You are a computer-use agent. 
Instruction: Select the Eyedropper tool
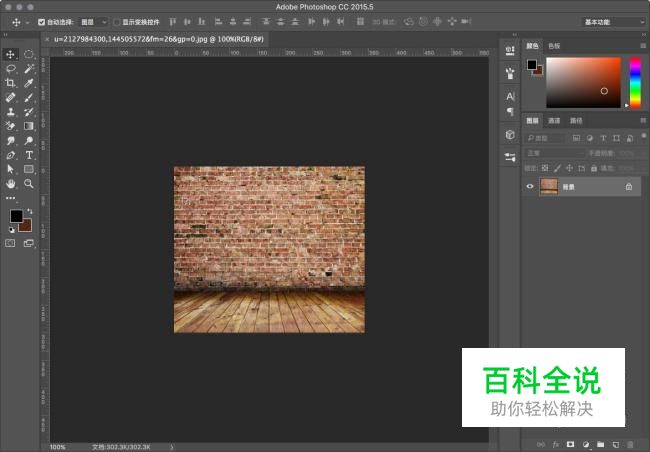click(29, 83)
